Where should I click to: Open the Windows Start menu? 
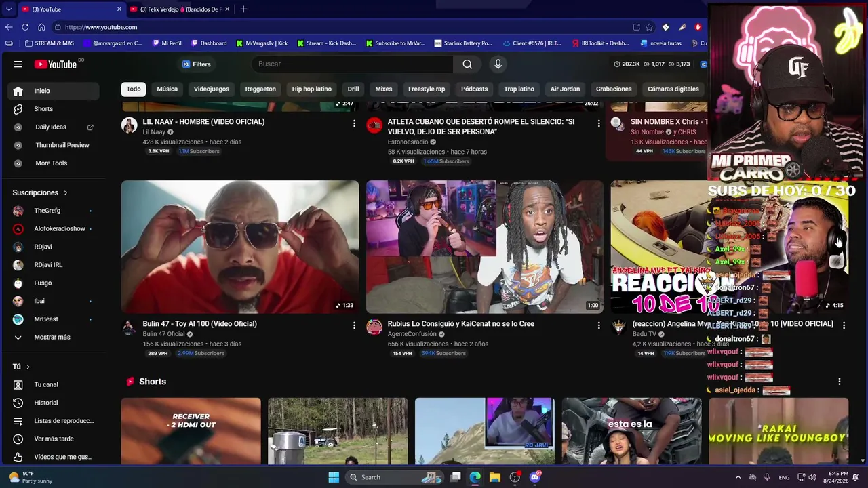[334, 477]
